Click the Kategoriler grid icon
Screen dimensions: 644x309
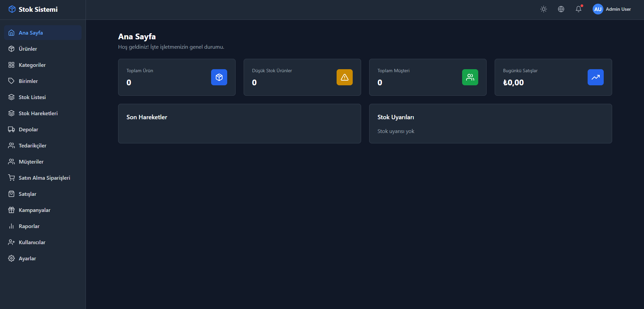pos(11,65)
